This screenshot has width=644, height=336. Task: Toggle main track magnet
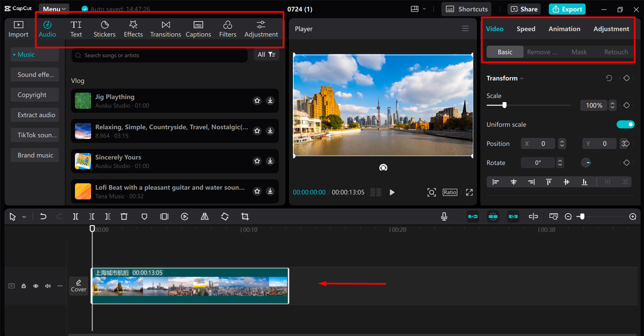473,216
